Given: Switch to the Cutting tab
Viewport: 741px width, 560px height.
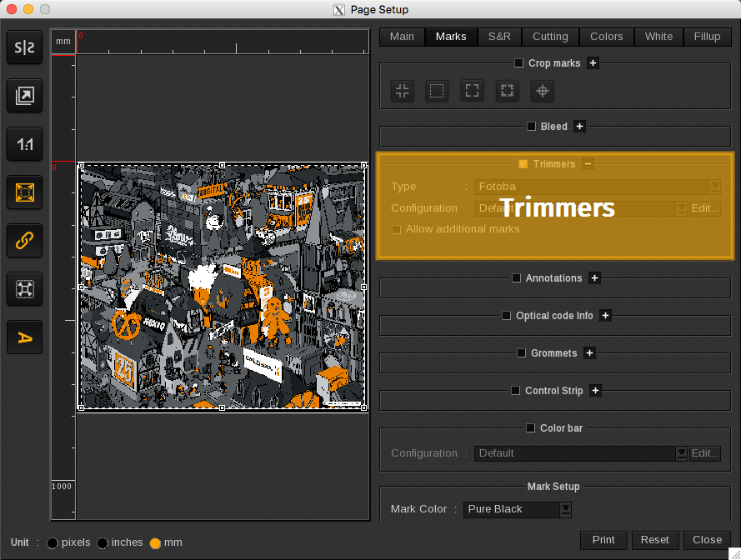Looking at the screenshot, I should click(550, 37).
